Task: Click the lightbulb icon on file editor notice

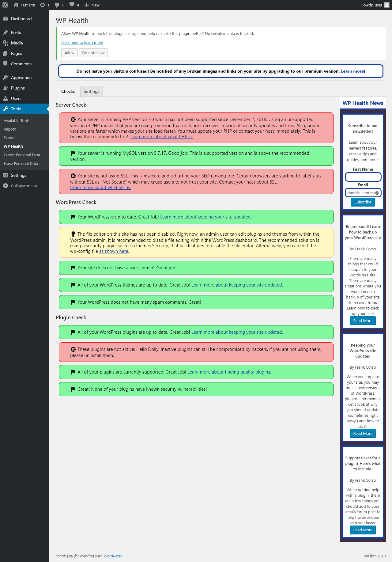Action: pos(73,234)
